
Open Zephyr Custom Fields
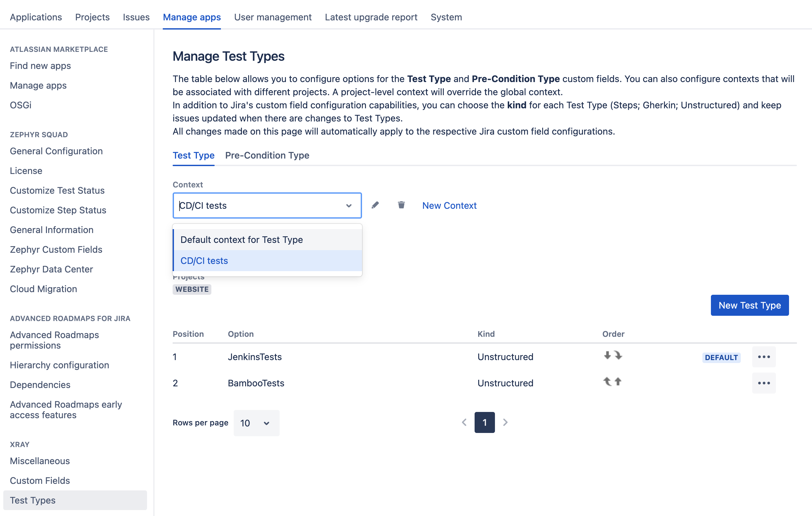pos(56,249)
